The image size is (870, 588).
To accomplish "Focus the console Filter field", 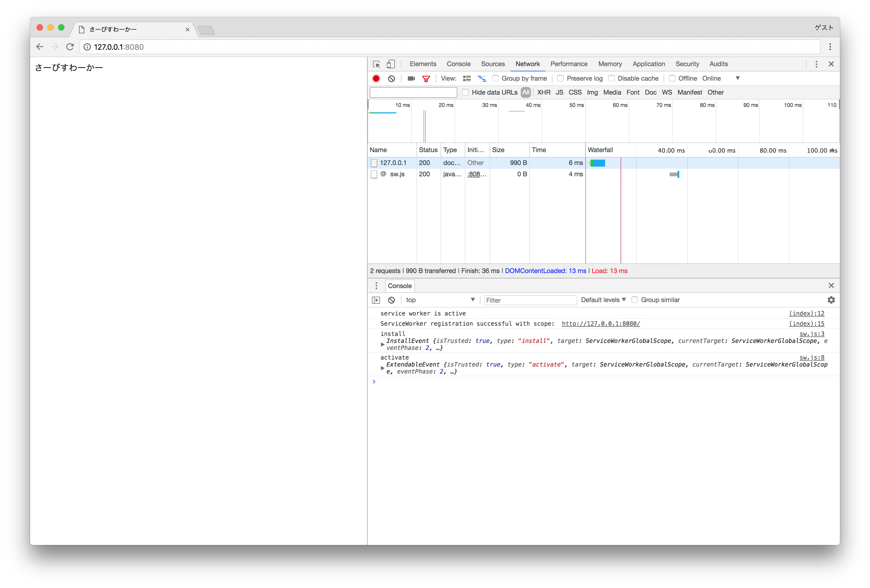I will coord(530,300).
